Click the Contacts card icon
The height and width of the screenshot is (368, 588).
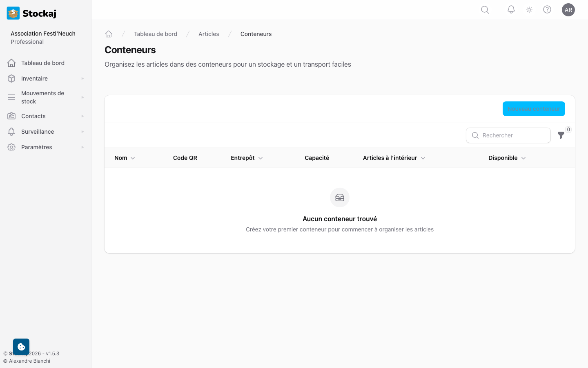pos(11,116)
